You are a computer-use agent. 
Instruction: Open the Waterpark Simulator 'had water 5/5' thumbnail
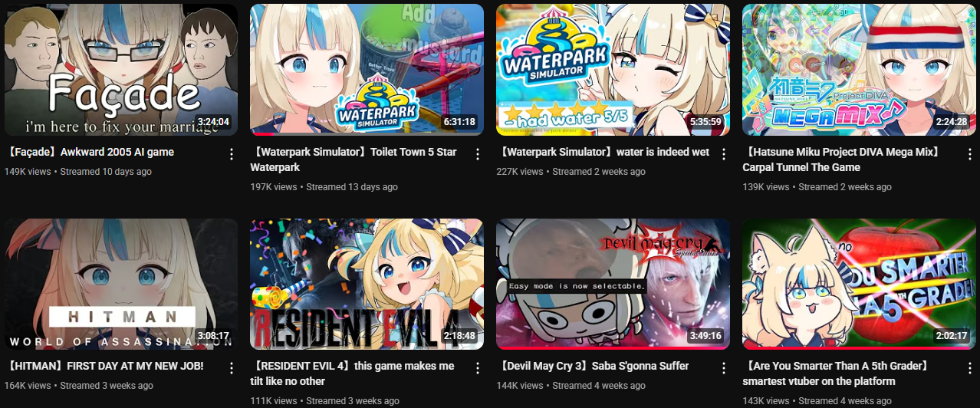point(613,70)
